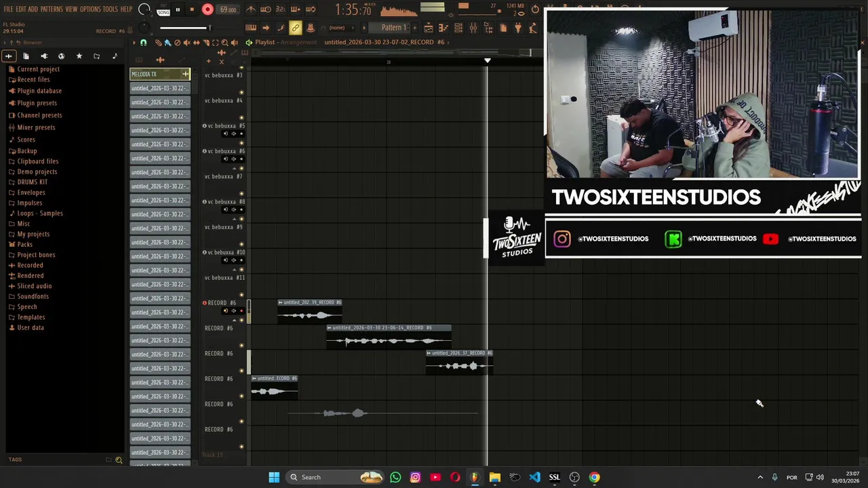
Task: Click browser search magnifier near TAGS
Action: (x=119, y=460)
